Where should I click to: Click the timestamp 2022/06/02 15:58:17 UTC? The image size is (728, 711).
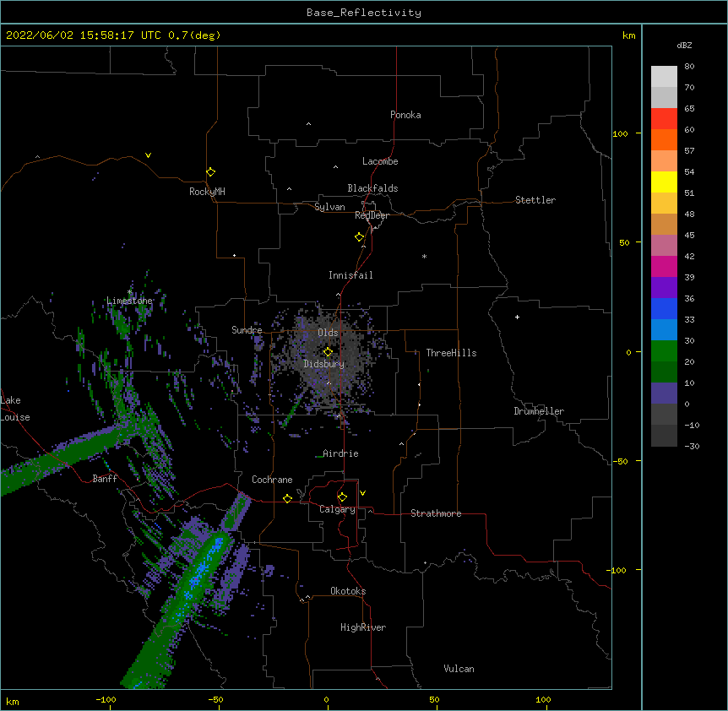point(84,35)
